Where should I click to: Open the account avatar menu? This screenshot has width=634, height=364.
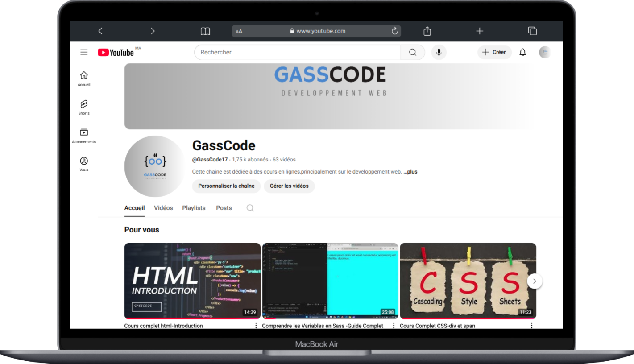tap(544, 52)
